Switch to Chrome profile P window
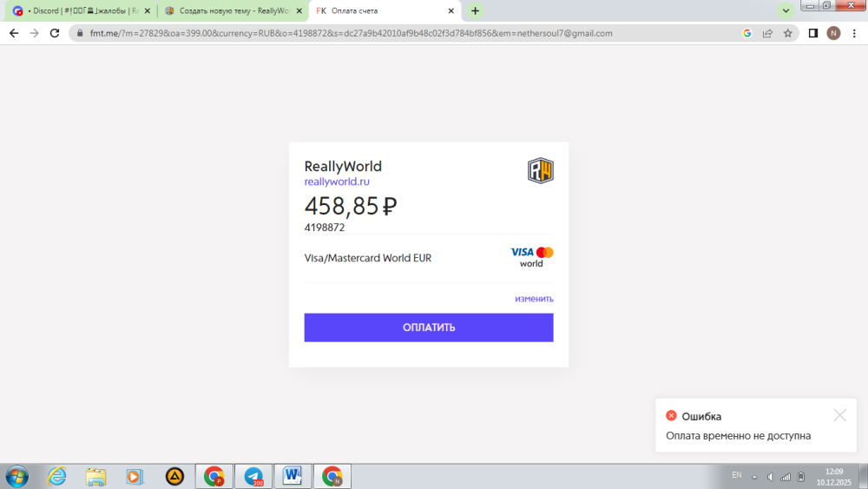Viewport: 868px width, 489px height. coord(214,476)
